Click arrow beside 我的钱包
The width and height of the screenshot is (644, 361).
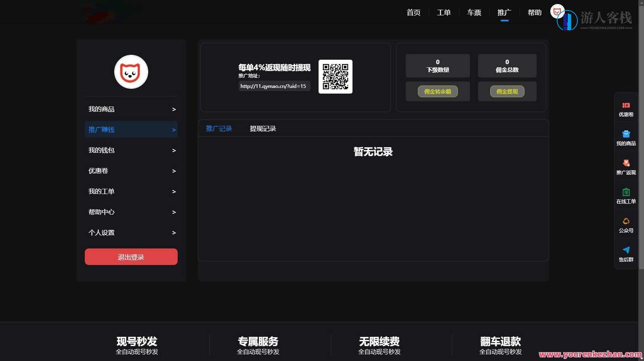(x=174, y=150)
